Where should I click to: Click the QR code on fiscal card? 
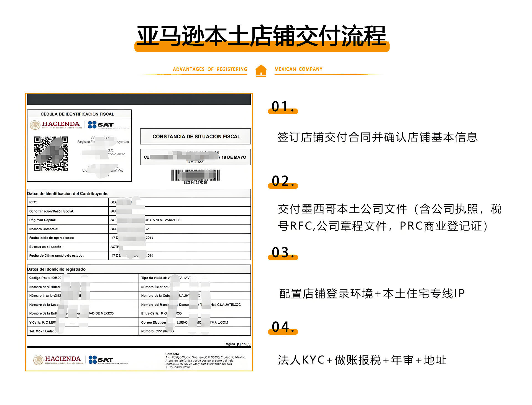click(x=51, y=153)
